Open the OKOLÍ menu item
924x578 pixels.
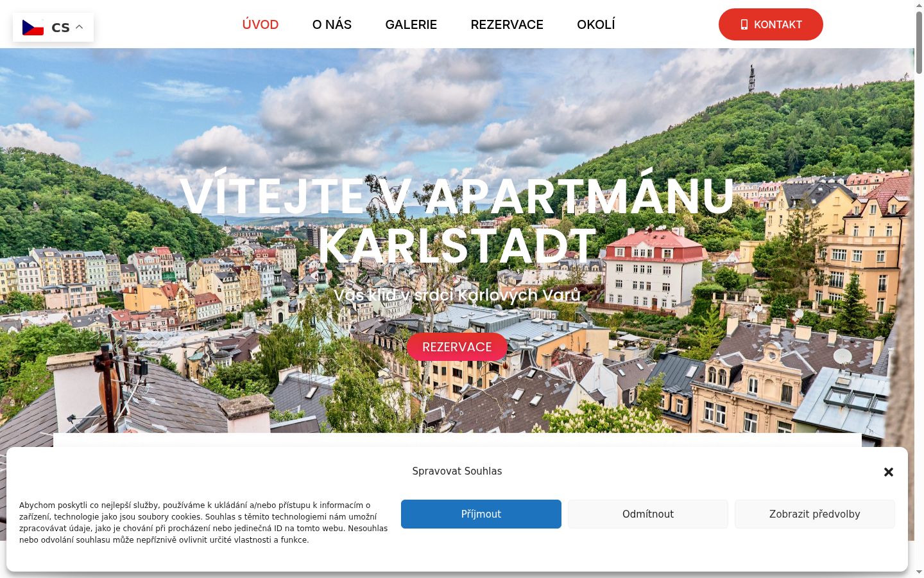596,24
